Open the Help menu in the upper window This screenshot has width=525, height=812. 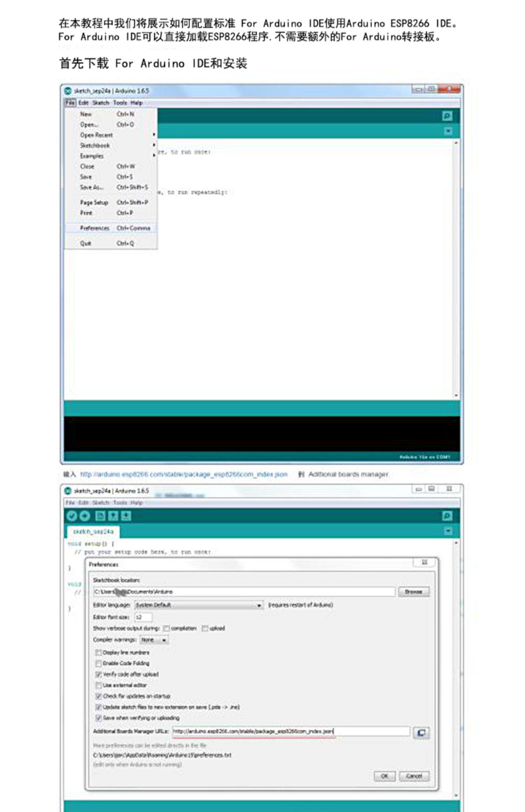(x=136, y=103)
